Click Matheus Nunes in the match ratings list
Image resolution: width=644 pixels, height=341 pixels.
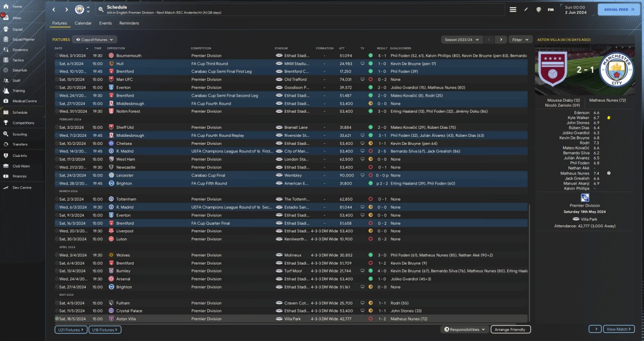tap(575, 173)
